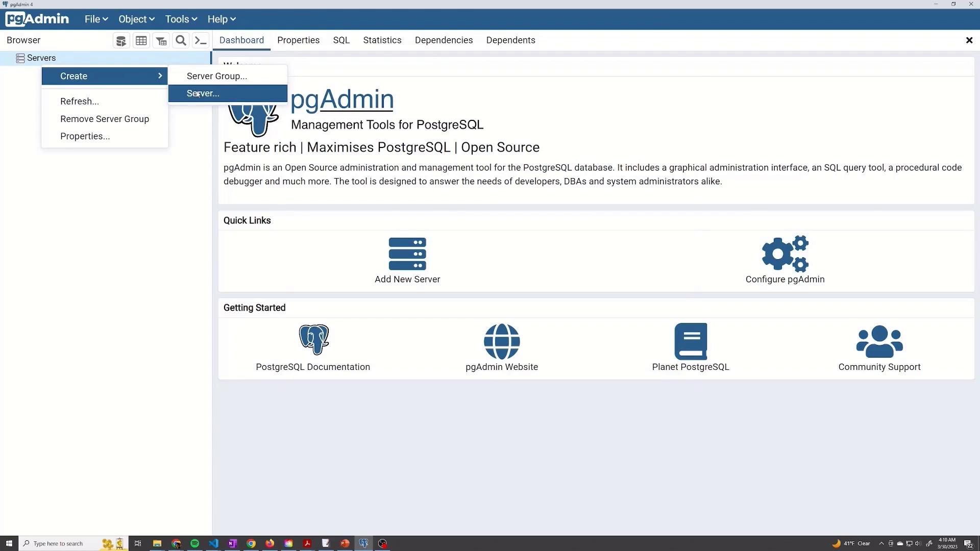Viewport: 980px width, 551px height.
Task: Open the Object dropdown menu
Action: pyautogui.click(x=136, y=19)
